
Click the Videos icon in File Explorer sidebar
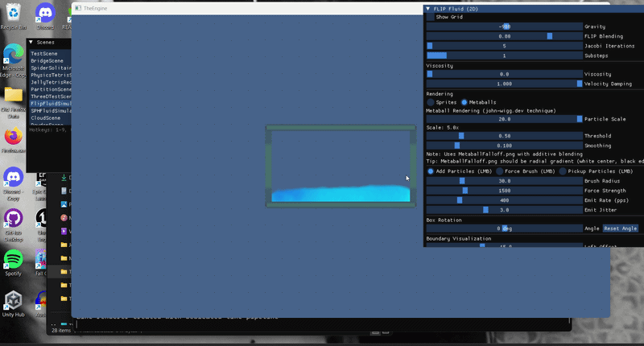(64, 231)
